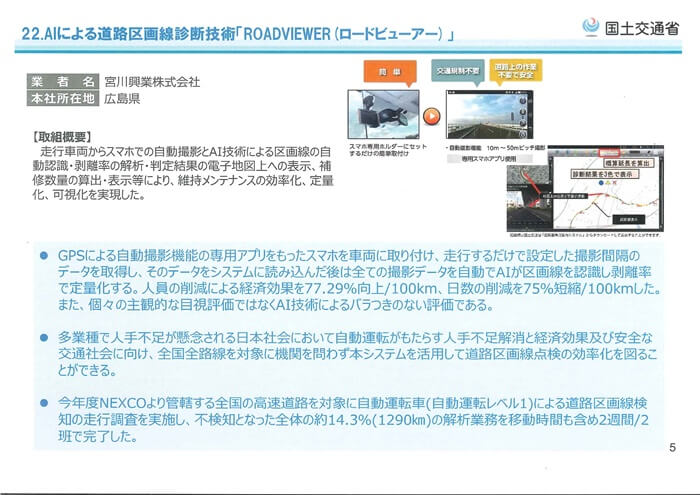Open the map diagnosis result screenshot
Screen dimensions: 700x495
tap(608, 188)
